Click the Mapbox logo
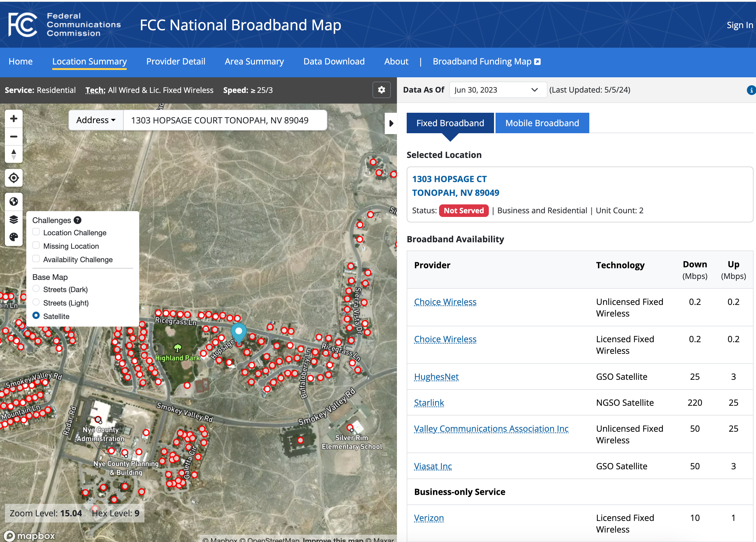Viewport: 756px width, 542px height. click(x=29, y=536)
